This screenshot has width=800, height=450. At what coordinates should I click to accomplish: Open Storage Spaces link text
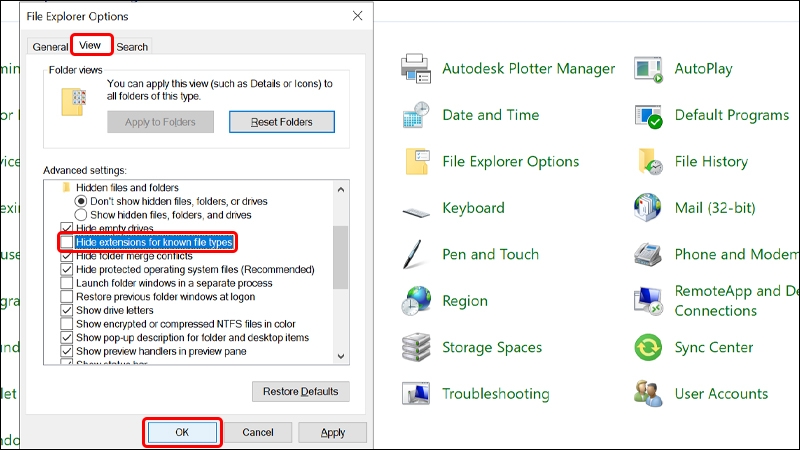492,347
